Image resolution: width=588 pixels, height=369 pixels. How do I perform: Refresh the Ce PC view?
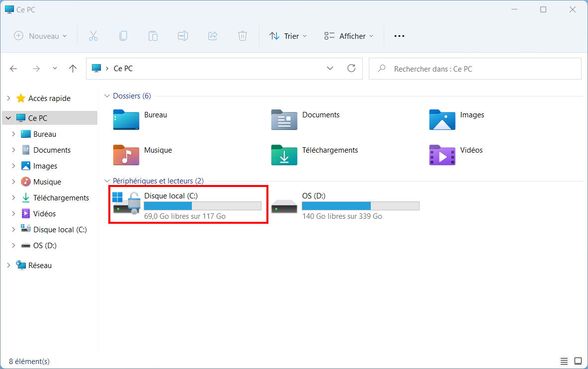(x=351, y=68)
